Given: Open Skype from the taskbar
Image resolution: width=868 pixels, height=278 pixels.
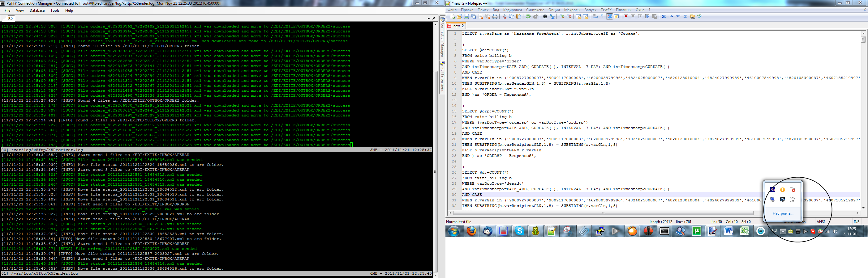Looking at the screenshot, I should tap(520, 231).
